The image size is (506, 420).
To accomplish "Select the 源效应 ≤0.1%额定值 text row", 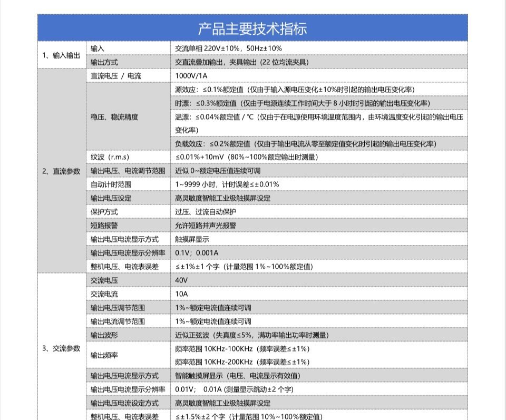I will (319, 90).
